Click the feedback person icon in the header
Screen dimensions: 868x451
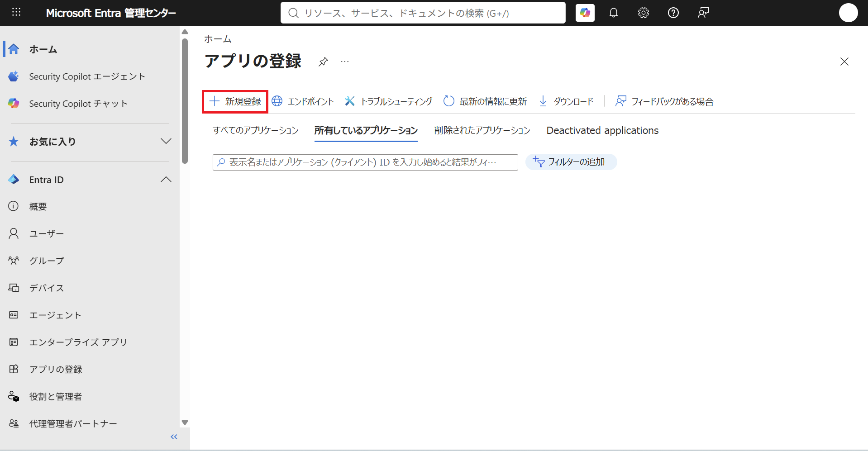703,13
